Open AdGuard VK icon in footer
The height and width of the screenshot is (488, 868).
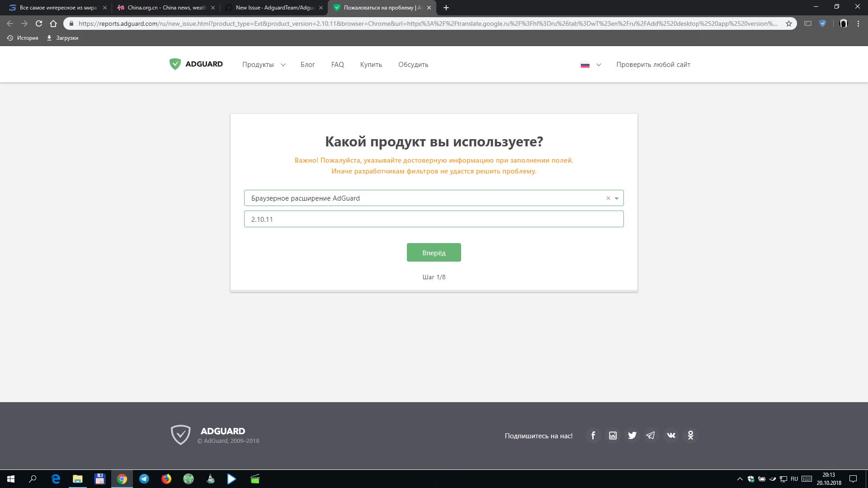(x=671, y=436)
